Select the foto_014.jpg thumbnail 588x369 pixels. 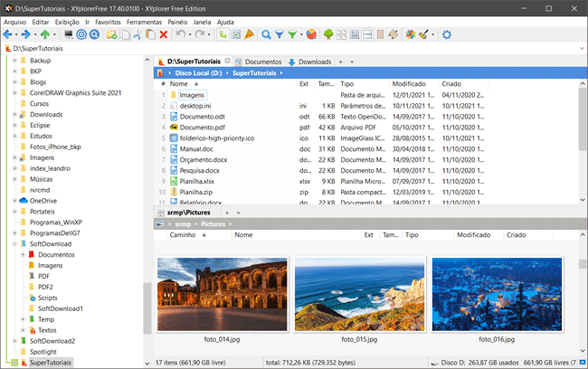pyautogui.click(x=223, y=294)
